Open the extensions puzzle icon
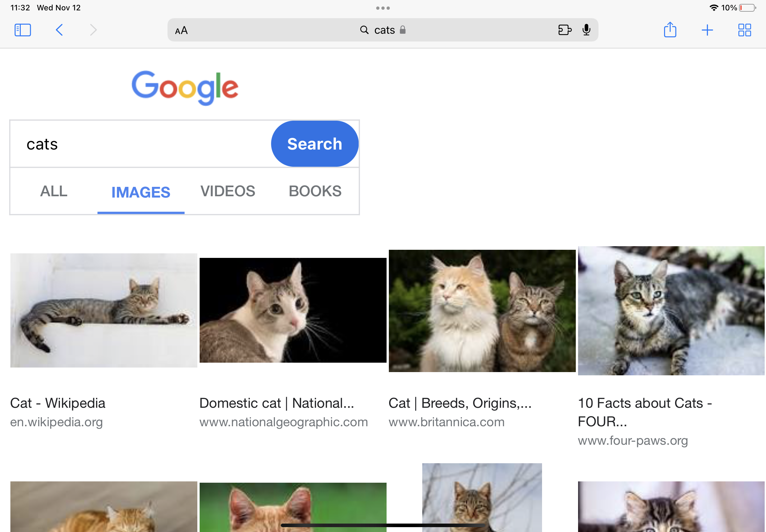The image size is (766, 532). click(564, 30)
